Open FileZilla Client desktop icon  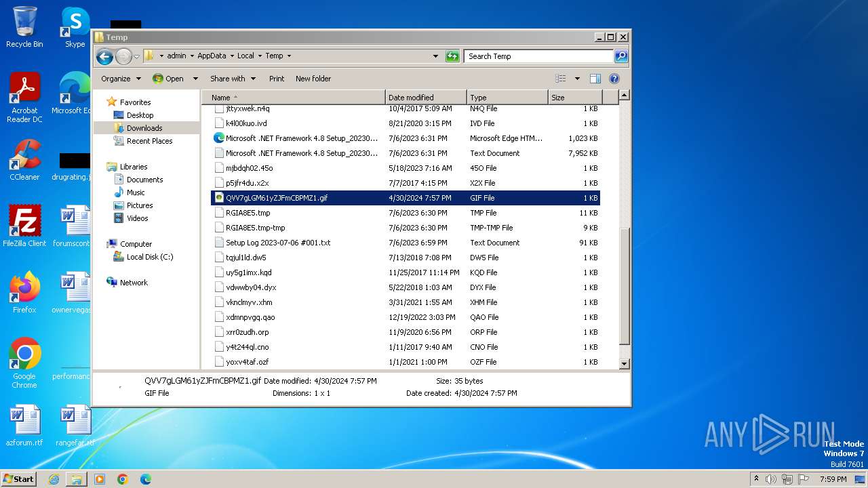[24, 226]
